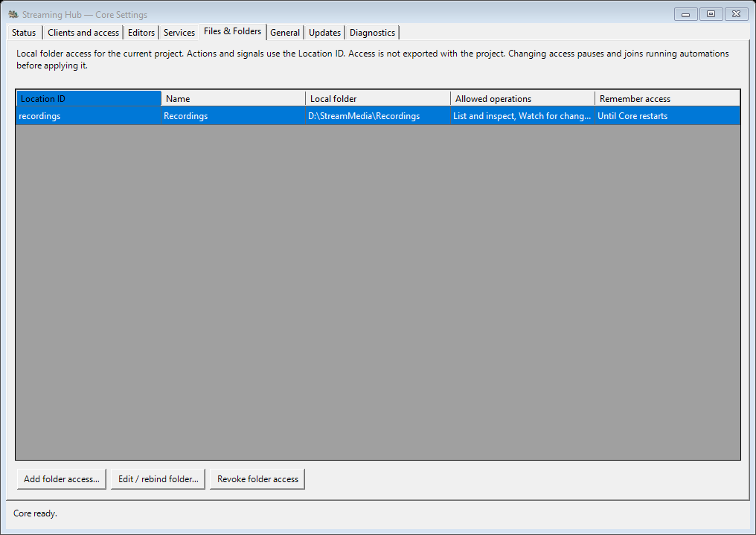This screenshot has height=535, width=756.
Task: Select the 'recordings' Location ID cell
Action: click(89, 116)
